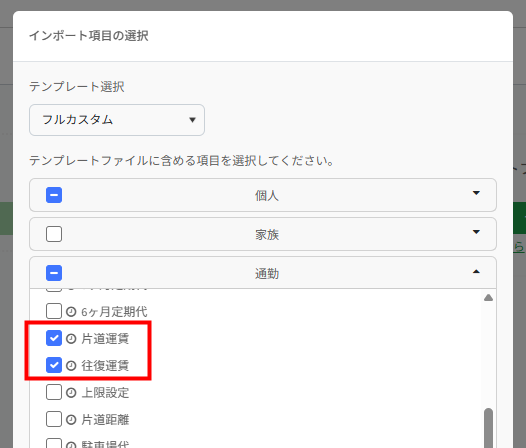Check the 6ヶ月定期代 checkbox
526x448 pixels.
(x=54, y=311)
